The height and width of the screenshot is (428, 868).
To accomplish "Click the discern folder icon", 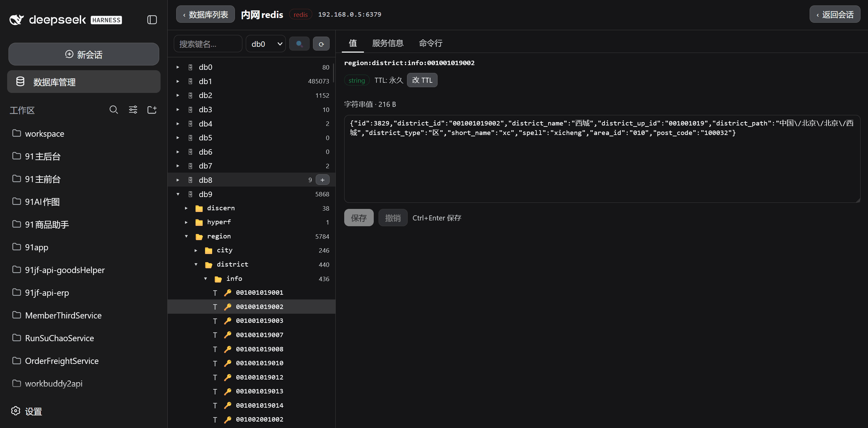I will point(199,208).
